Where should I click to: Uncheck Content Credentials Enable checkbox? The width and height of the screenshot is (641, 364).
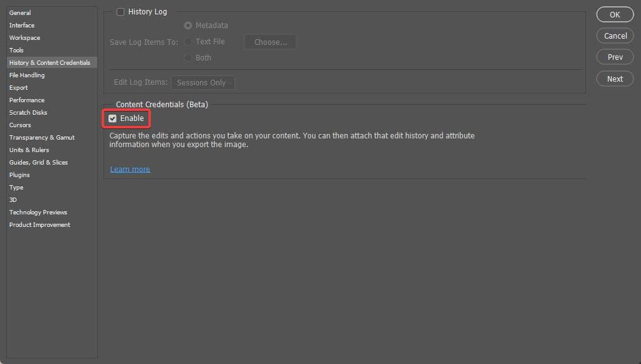[112, 118]
